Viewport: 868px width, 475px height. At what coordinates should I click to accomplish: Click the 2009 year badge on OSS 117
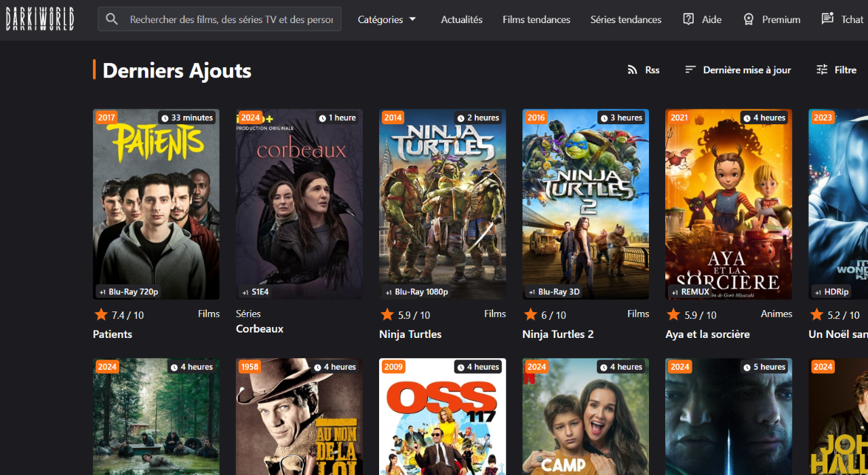click(x=393, y=366)
